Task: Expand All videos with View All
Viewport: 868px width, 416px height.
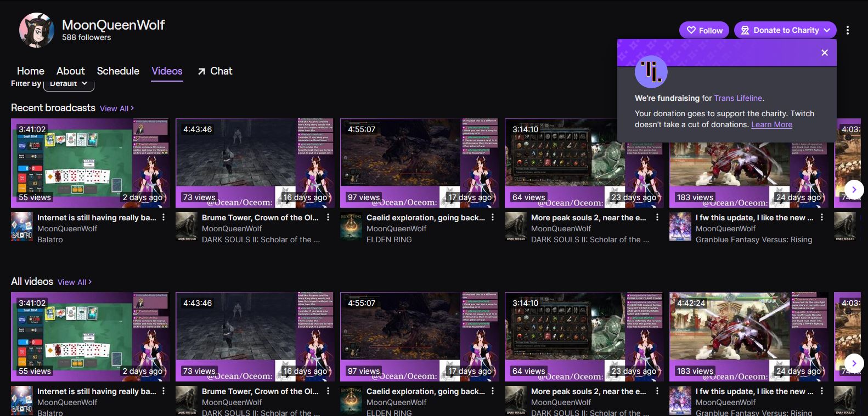Action: point(75,282)
